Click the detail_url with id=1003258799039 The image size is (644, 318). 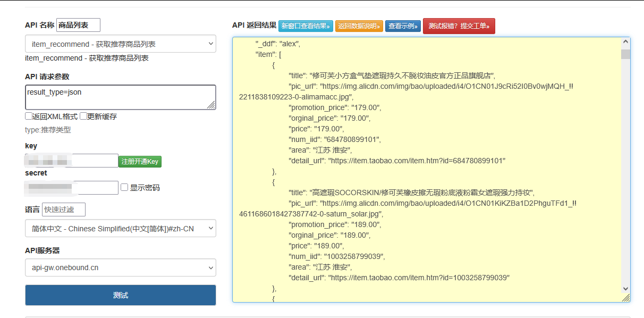(399, 278)
